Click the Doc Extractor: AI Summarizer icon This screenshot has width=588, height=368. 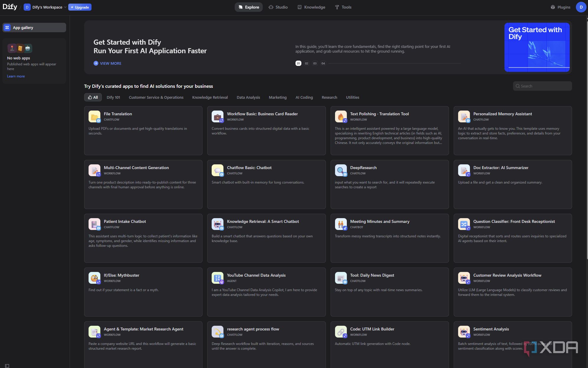coord(464,170)
